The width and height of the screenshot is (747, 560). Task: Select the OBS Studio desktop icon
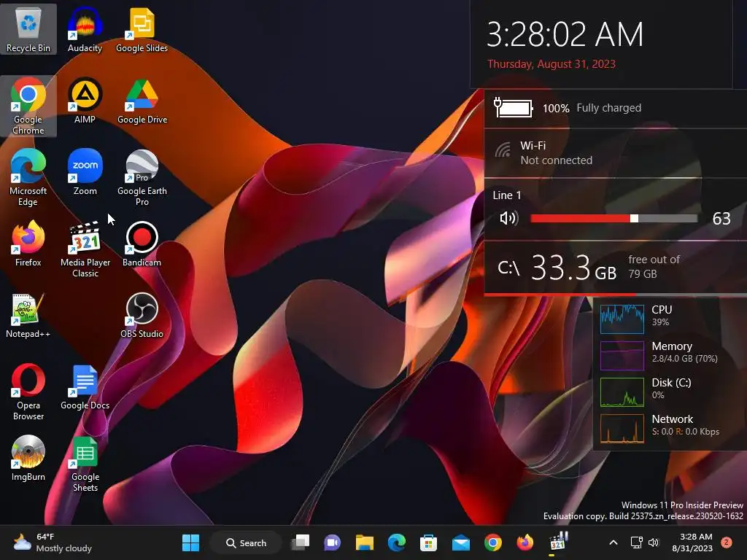(142, 315)
